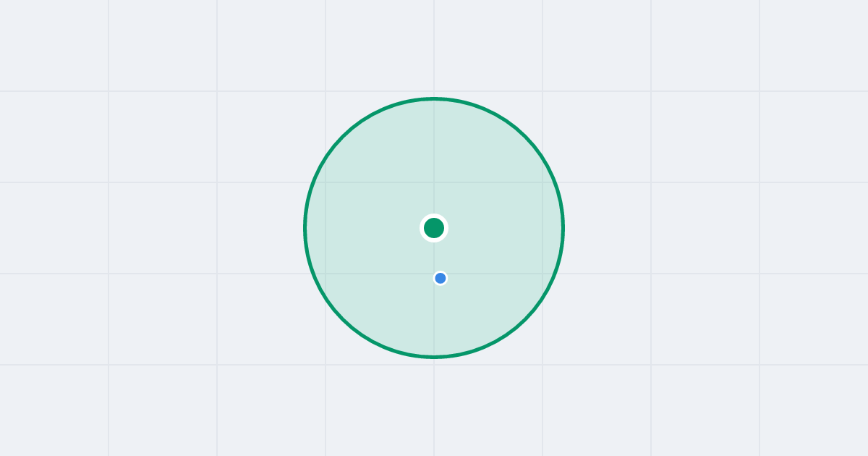The height and width of the screenshot is (456, 868).
Task: Select the small blue location dot
Action: click(x=441, y=278)
